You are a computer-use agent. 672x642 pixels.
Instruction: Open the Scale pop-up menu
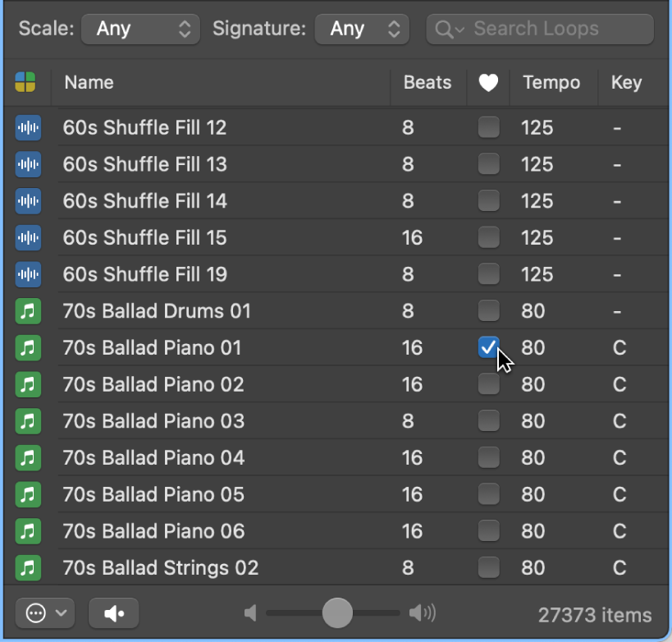point(141,30)
